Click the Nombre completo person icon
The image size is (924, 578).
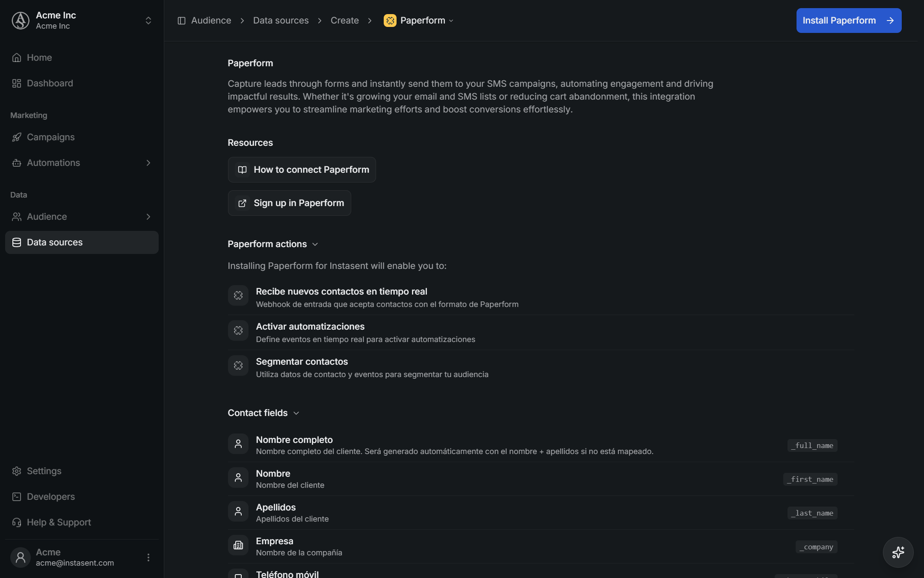pos(238,444)
